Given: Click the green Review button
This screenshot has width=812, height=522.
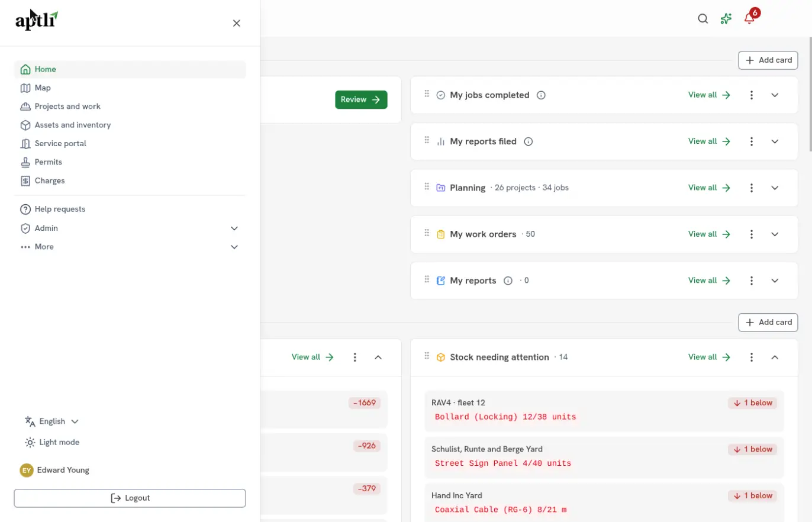Looking at the screenshot, I should (x=361, y=99).
